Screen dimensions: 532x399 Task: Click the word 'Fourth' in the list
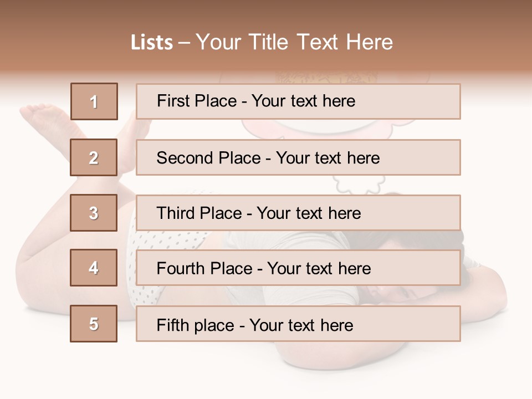click(x=180, y=268)
